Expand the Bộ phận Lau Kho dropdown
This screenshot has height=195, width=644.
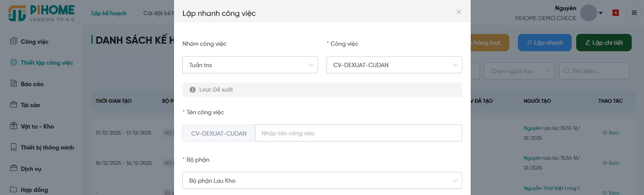point(322,180)
